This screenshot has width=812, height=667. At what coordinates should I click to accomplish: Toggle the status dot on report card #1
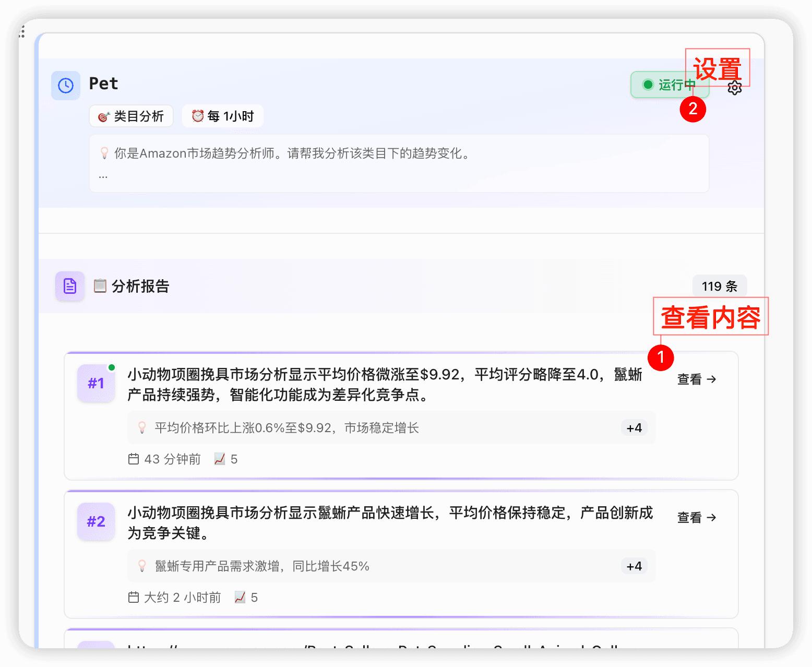point(112,367)
